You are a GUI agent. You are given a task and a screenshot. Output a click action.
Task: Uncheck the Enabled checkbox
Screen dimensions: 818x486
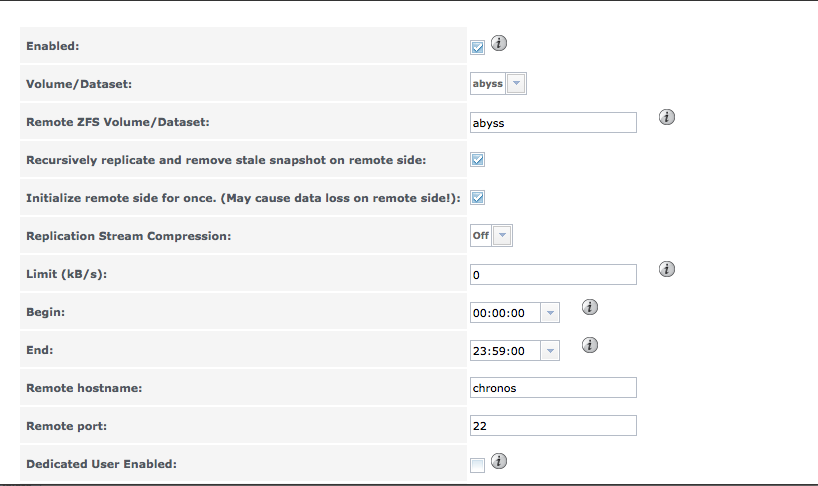[x=478, y=47]
